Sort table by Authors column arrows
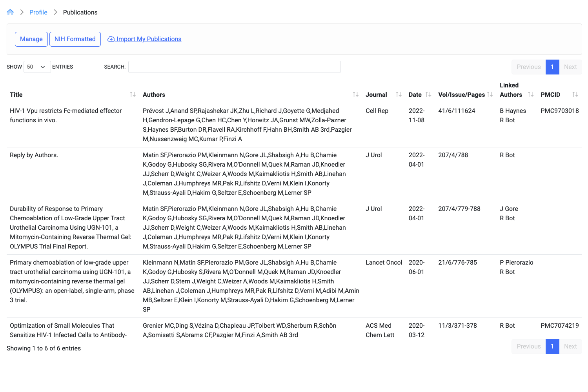The height and width of the screenshot is (392, 588). pos(355,94)
